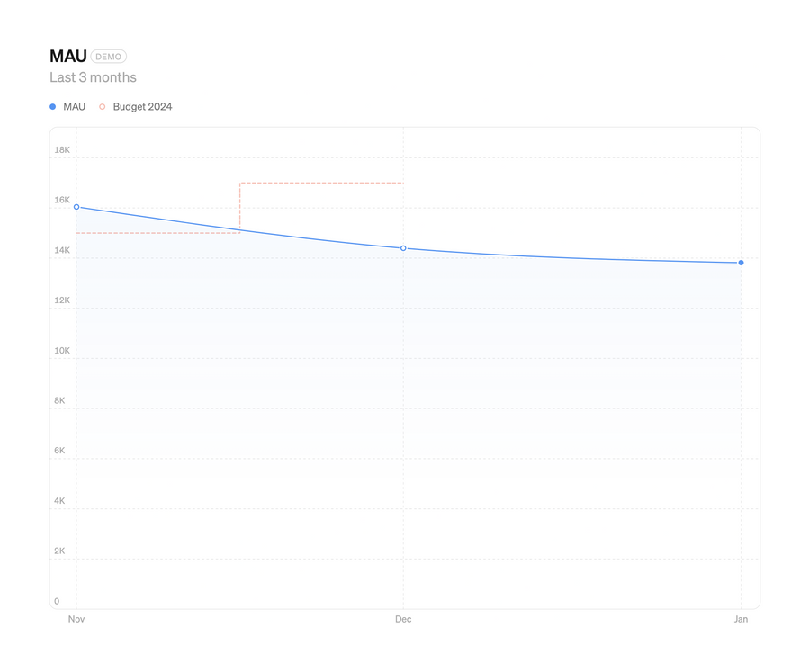810x672 pixels.
Task: Expand the Last 3 months time range selector
Action: pyautogui.click(x=93, y=77)
